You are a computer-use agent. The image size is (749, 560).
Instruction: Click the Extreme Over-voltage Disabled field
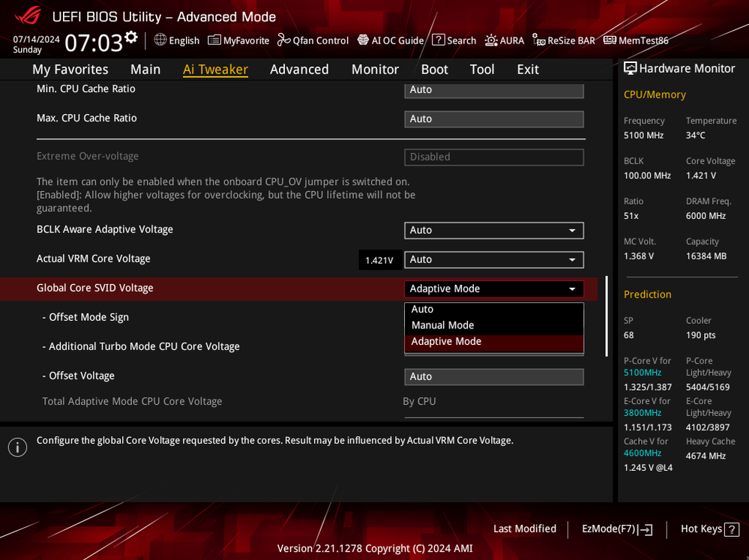(x=494, y=157)
